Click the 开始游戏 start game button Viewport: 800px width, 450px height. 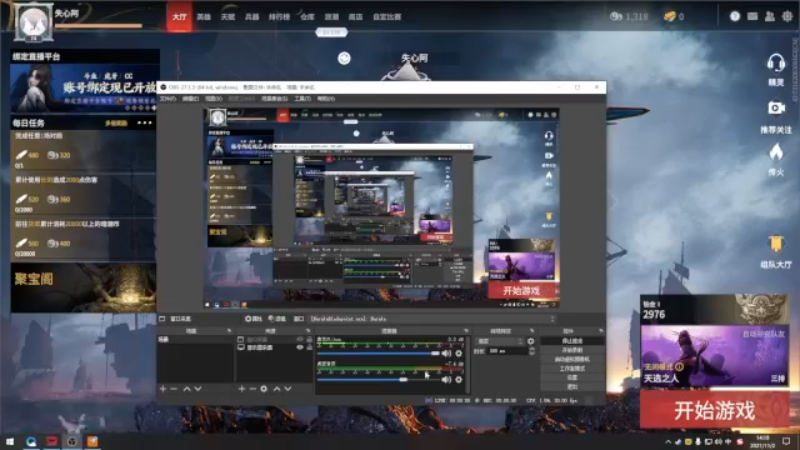click(714, 410)
